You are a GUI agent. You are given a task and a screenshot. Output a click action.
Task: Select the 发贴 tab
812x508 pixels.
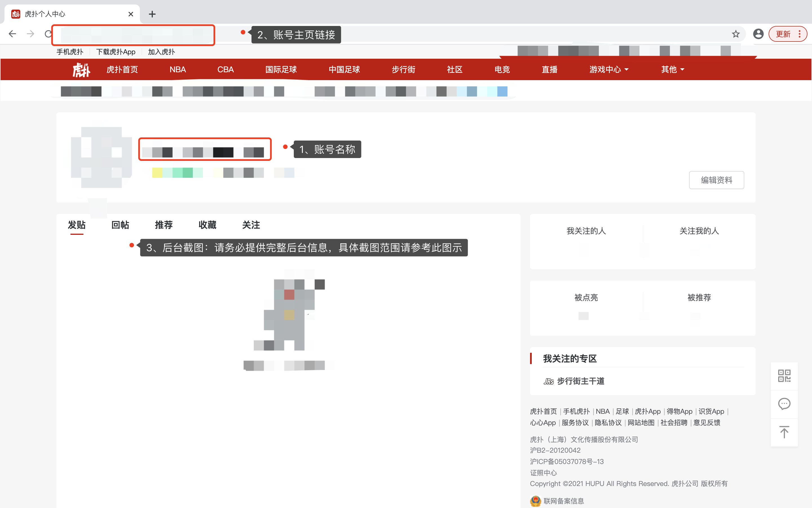(76, 225)
